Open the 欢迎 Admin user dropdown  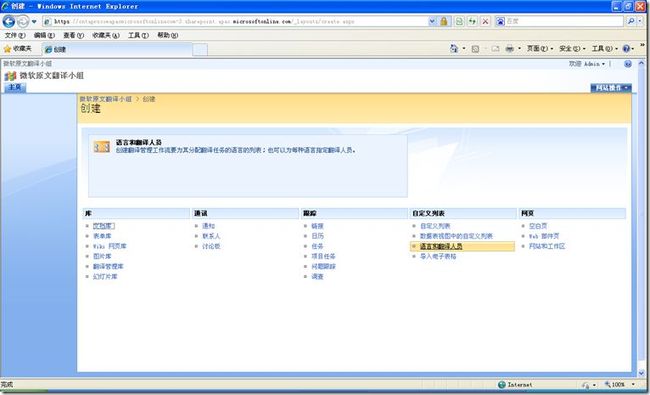[x=587, y=64]
